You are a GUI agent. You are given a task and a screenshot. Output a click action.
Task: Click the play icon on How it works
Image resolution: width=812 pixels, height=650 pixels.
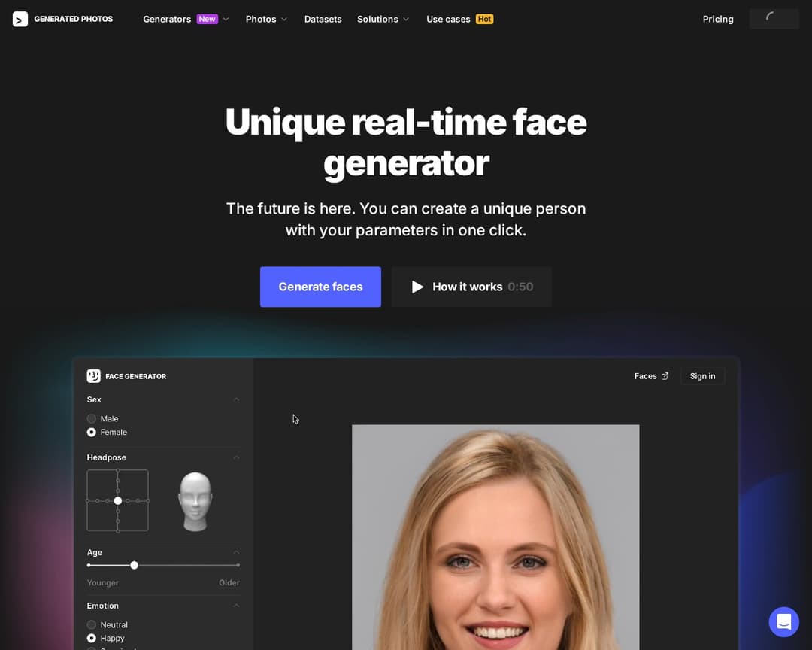coord(417,287)
